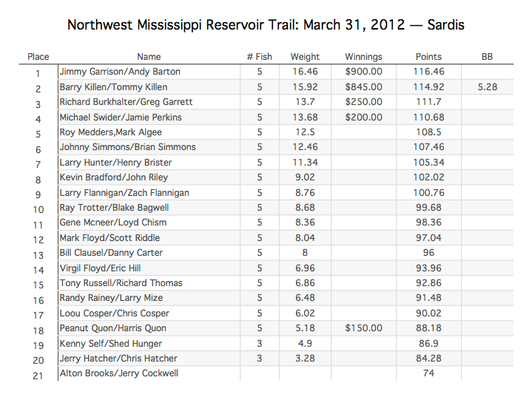Click the weight value '15.92'
This screenshot has height=400, width=532.
[305, 87]
